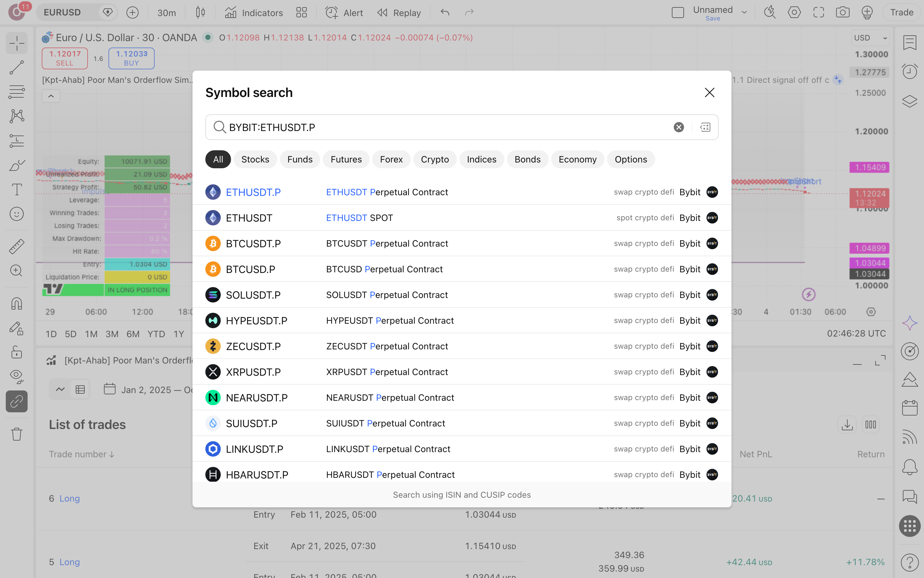Toggle the magnet mode

coord(17,303)
